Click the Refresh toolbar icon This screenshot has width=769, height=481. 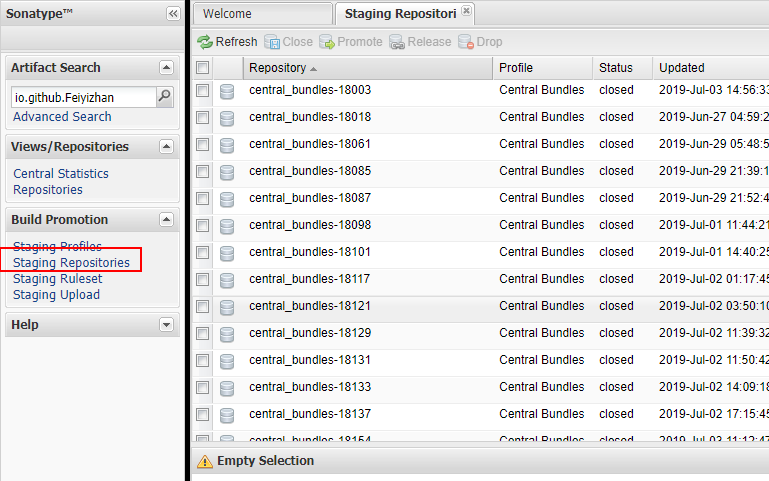[x=205, y=42]
